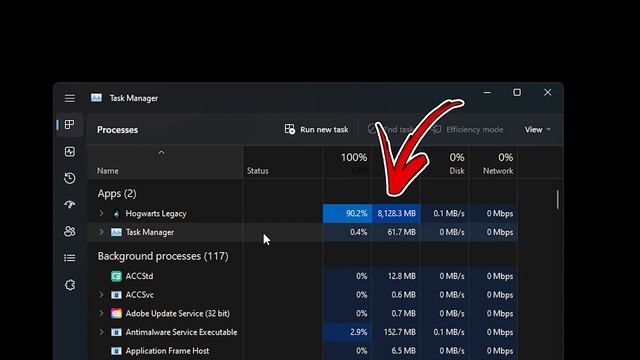The image size is (640, 360).
Task: Click the Task Manager title bar icon
Action: pos(96,98)
